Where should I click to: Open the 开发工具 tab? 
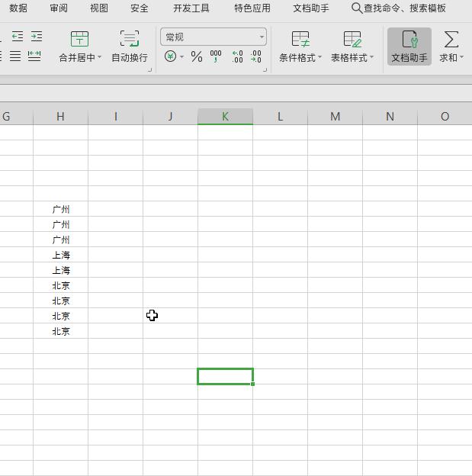[x=191, y=8]
